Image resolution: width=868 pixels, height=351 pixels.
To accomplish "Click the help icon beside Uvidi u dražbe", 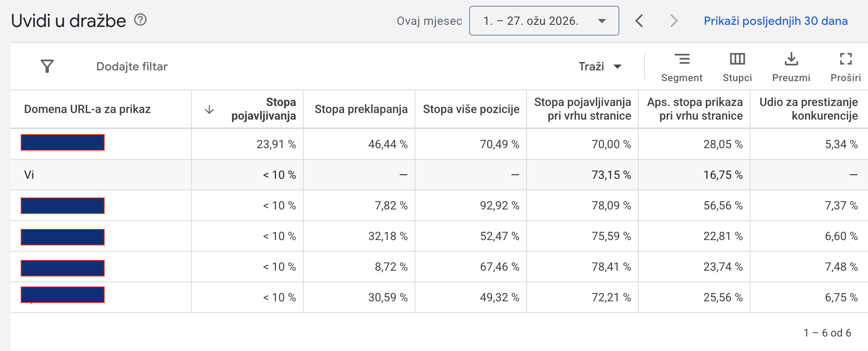I will pos(140,20).
